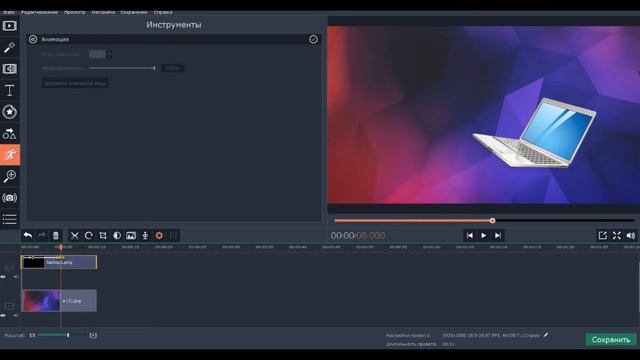Open the Filters magic wand tool

[x=9, y=47]
